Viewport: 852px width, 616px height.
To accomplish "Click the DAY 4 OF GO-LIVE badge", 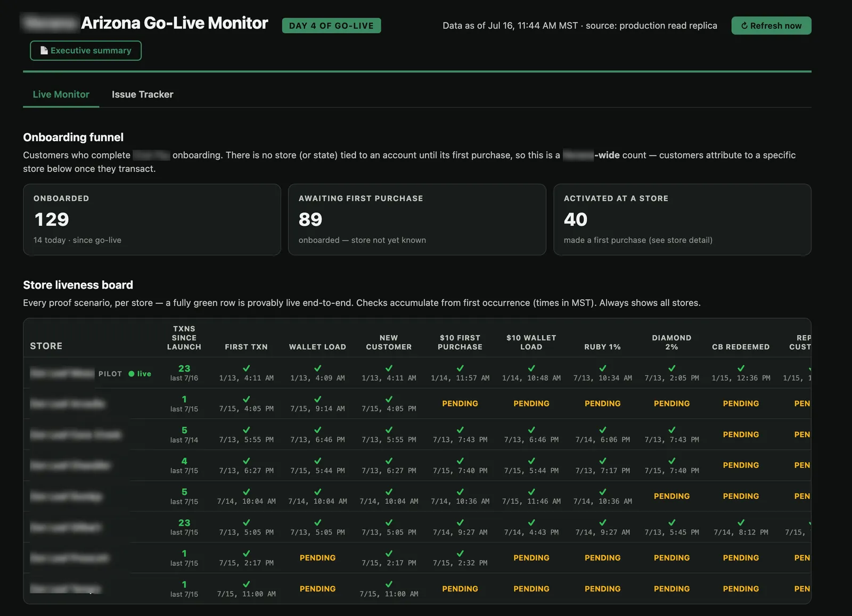I will [331, 26].
